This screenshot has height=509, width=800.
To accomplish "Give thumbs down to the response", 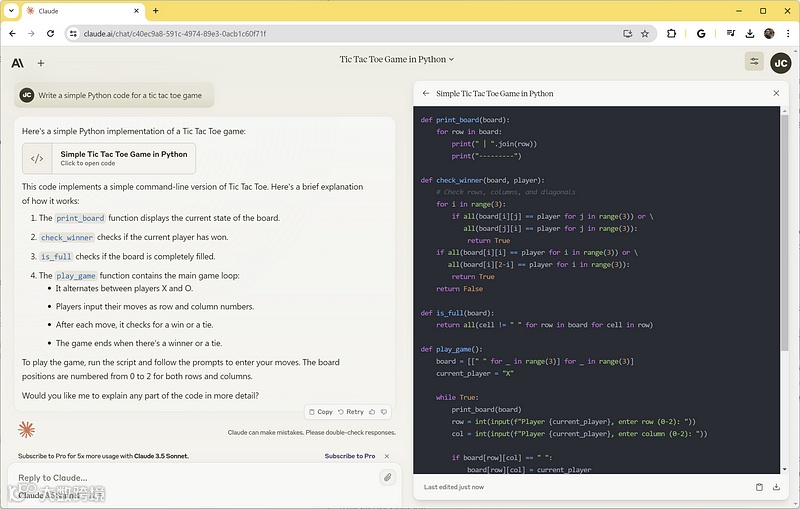I will [384, 411].
